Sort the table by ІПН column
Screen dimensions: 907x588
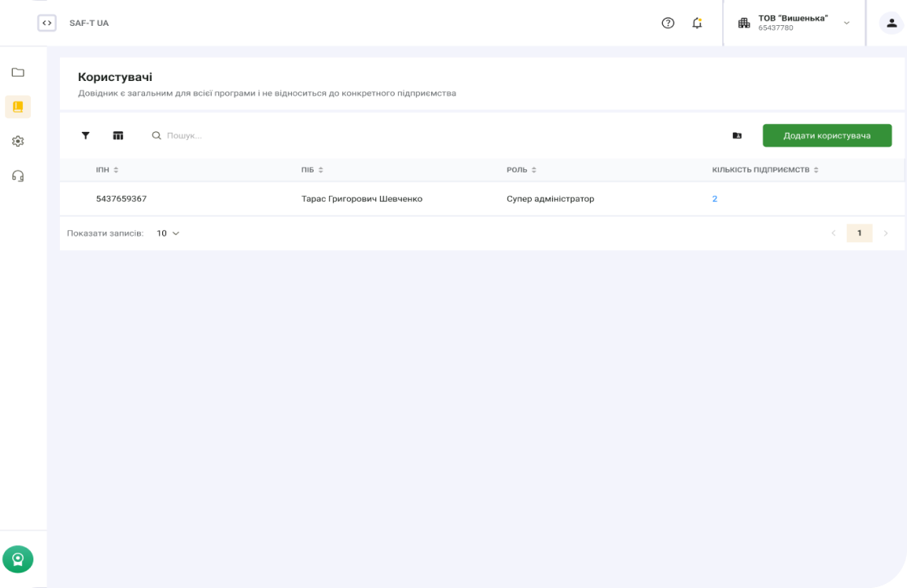pos(116,170)
